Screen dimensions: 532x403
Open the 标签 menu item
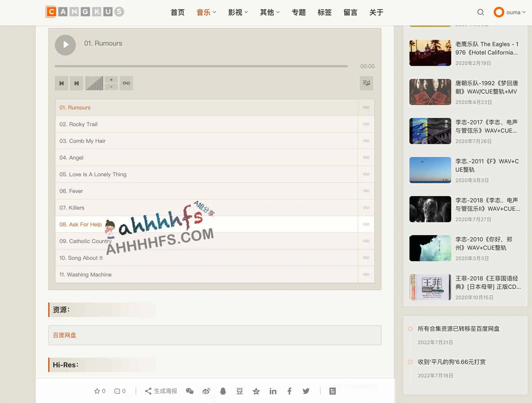(x=324, y=12)
